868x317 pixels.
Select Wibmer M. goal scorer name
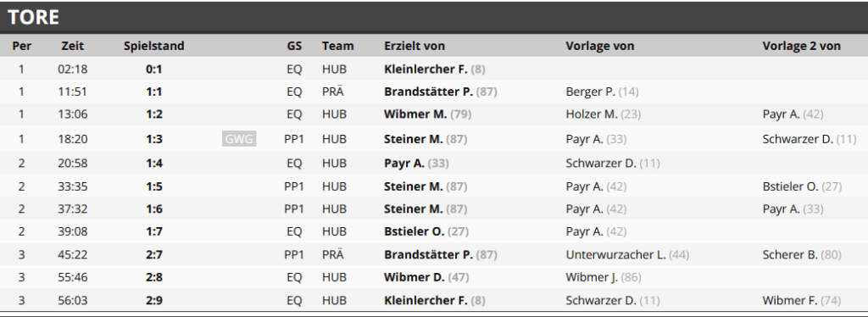click(x=415, y=114)
